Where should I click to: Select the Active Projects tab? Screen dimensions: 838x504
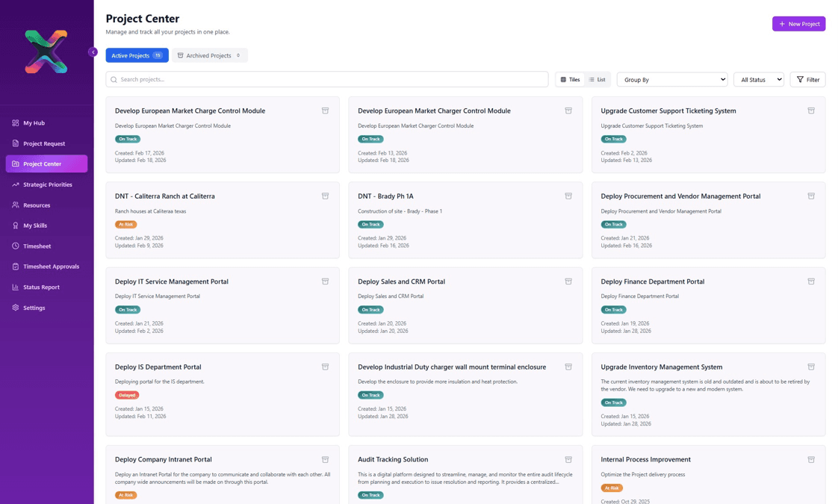(137, 55)
